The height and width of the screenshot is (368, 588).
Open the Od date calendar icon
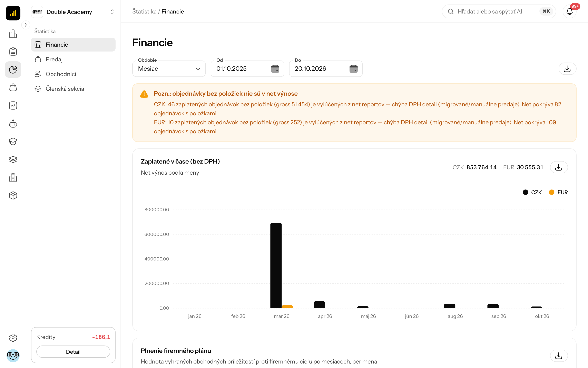[275, 69]
